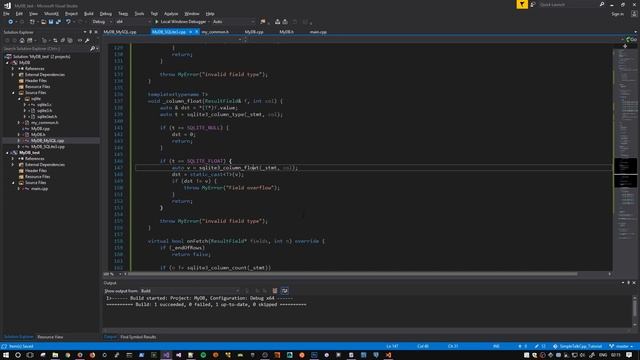Select MyDB_MySQL.cpp in Solution Explorer
This screenshot has width=640, height=360.
47,141
